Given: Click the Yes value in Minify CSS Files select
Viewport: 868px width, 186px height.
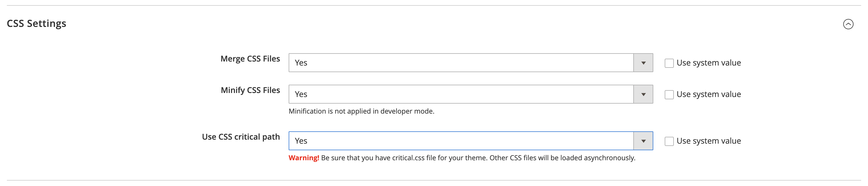Looking at the screenshot, I should pyautogui.click(x=301, y=94).
